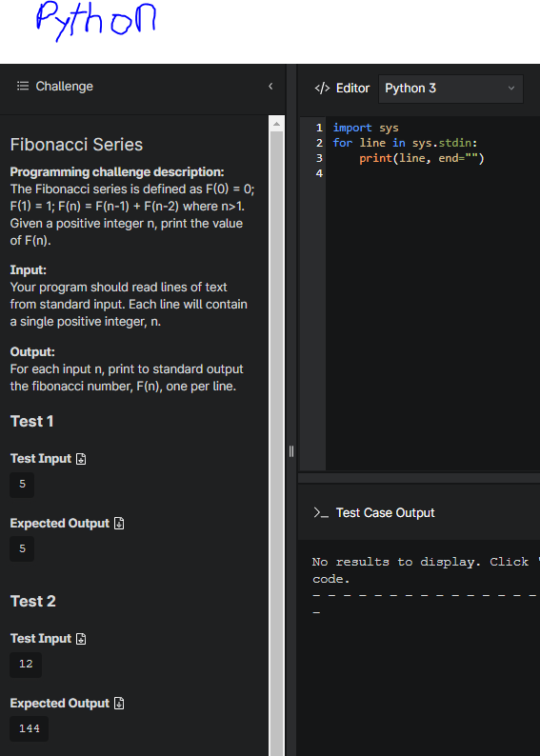Click the Test 1 heading
Image resolution: width=540 pixels, height=756 pixels.
(31, 422)
